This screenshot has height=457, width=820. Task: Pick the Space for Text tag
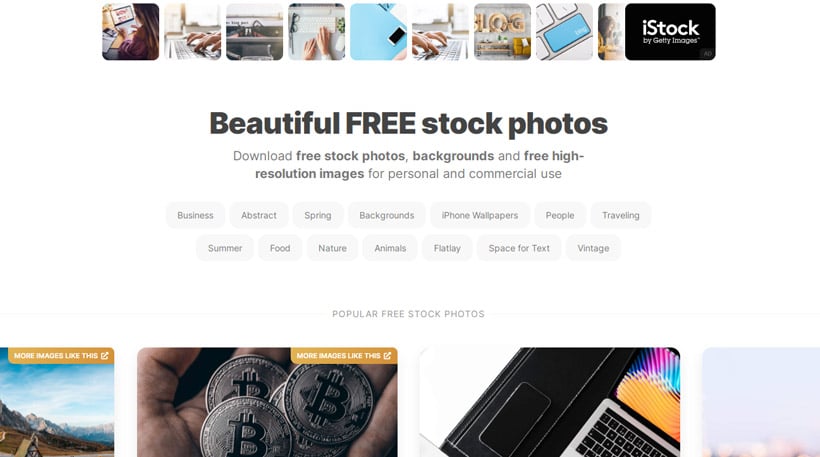tap(519, 248)
